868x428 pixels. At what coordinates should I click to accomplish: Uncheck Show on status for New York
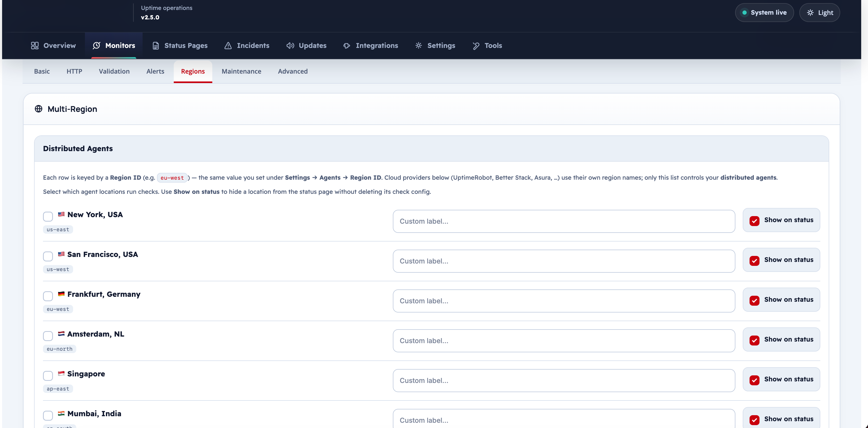click(755, 221)
